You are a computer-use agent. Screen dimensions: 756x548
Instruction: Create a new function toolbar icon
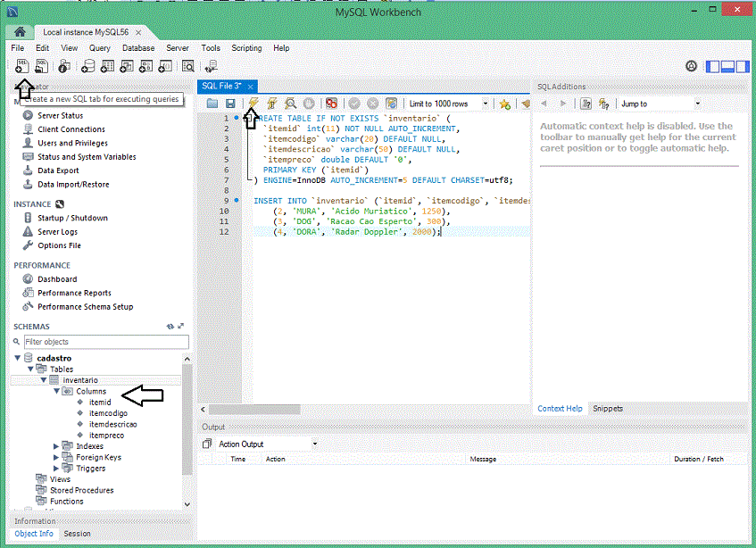165,66
